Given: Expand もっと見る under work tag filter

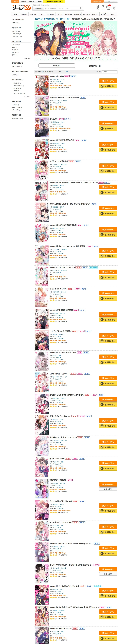Looking at the screenshot, I should [x=27, y=97].
